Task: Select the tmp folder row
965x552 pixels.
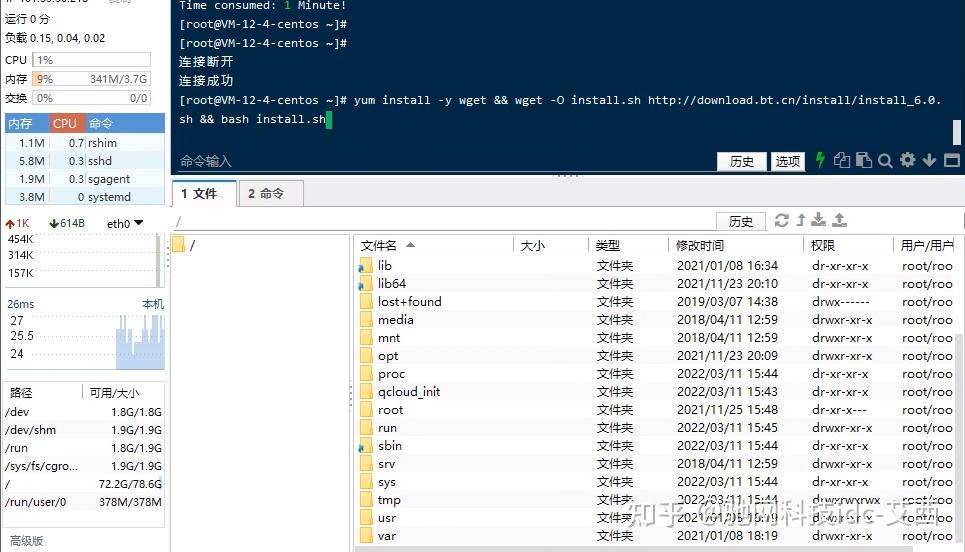Action: 656,500
